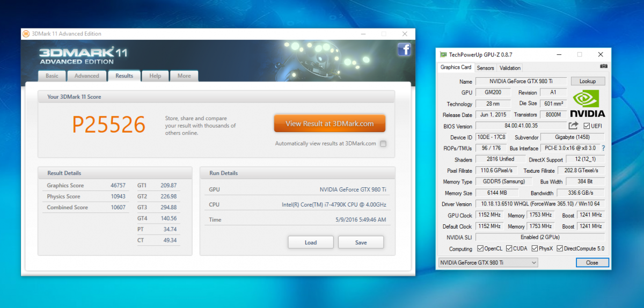
Task: Open the Help tab in 3DMark
Action: click(x=155, y=76)
